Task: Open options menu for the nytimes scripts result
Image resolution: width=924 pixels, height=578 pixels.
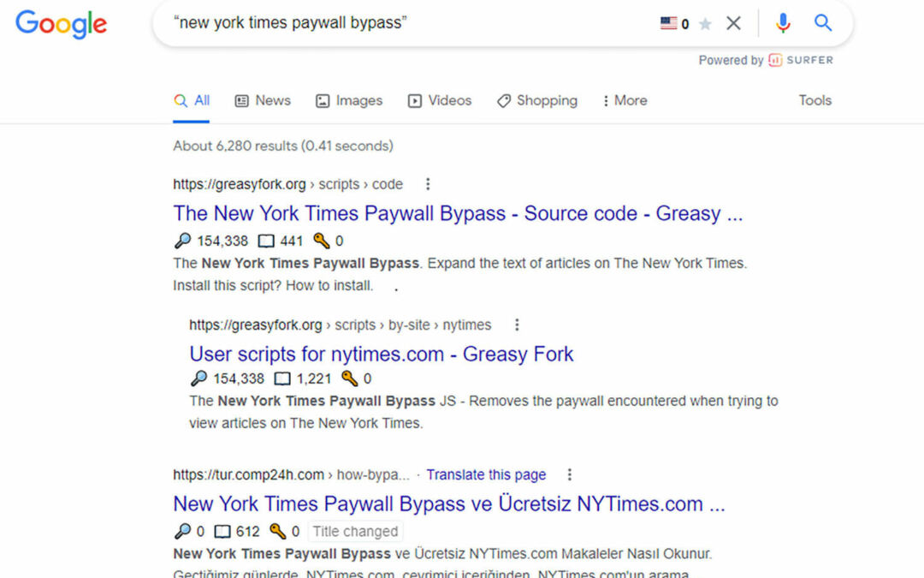Action: (516, 325)
